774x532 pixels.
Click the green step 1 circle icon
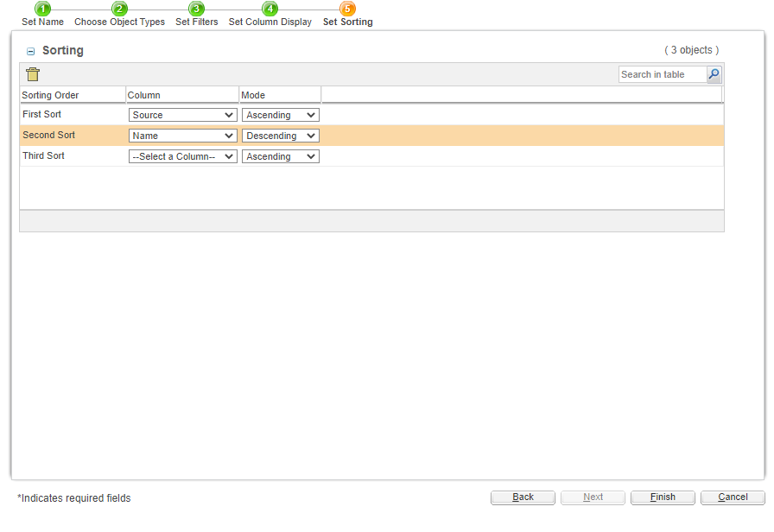(41, 9)
